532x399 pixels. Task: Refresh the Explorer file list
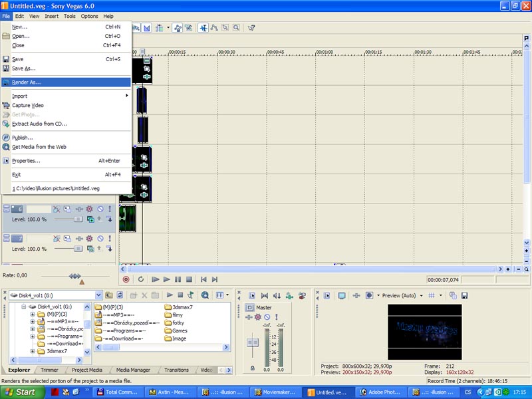[120, 295]
